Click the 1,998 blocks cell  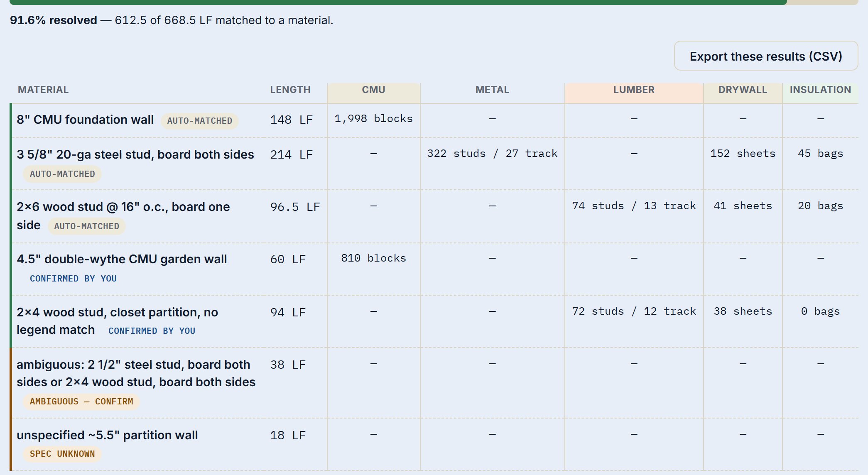pyautogui.click(x=373, y=119)
